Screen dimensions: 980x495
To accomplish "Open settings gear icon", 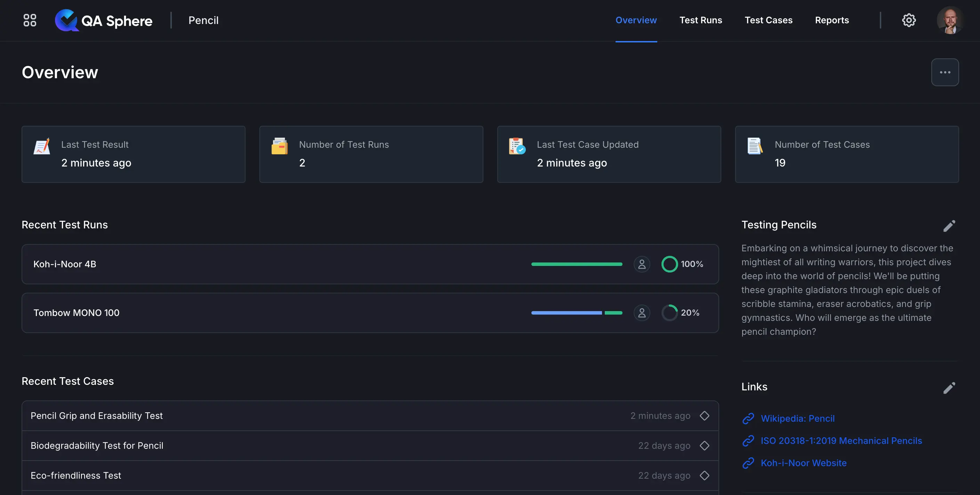I will (908, 20).
